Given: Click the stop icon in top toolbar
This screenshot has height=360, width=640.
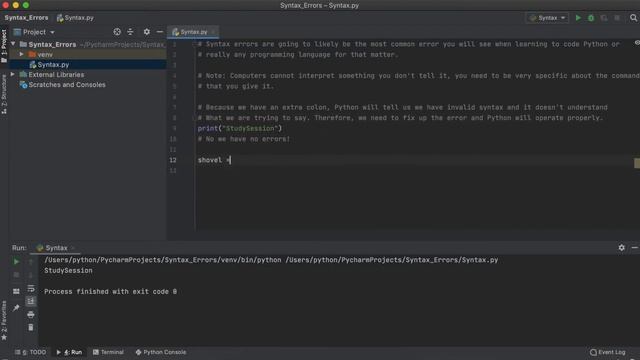Looking at the screenshot, I should tap(617, 18).
